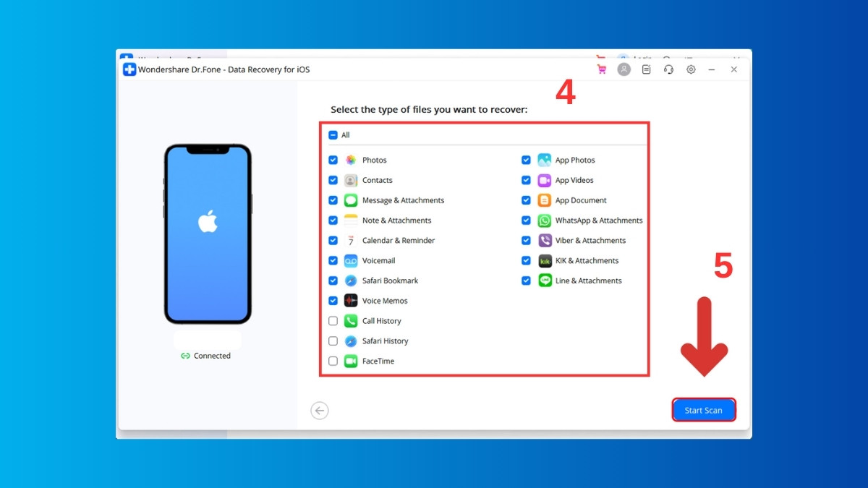
Task: Click the Message & Attachments icon
Action: point(351,200)
